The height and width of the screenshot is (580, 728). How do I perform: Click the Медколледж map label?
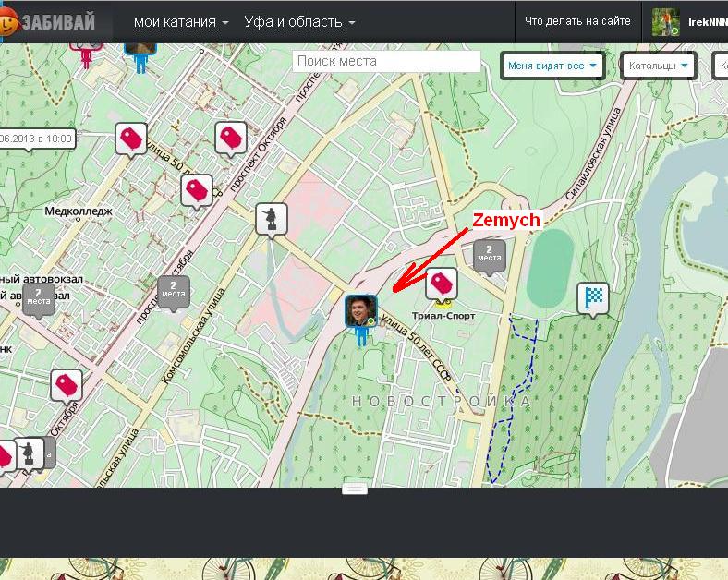click(78, 211)
